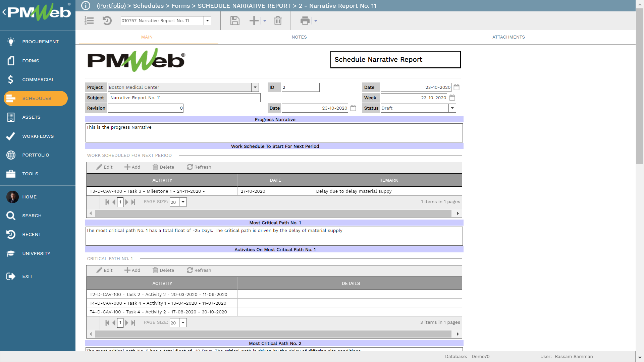Click the printer icon in the toolbar
Screen dimensions: 644x362
click(x=305, y=21)
